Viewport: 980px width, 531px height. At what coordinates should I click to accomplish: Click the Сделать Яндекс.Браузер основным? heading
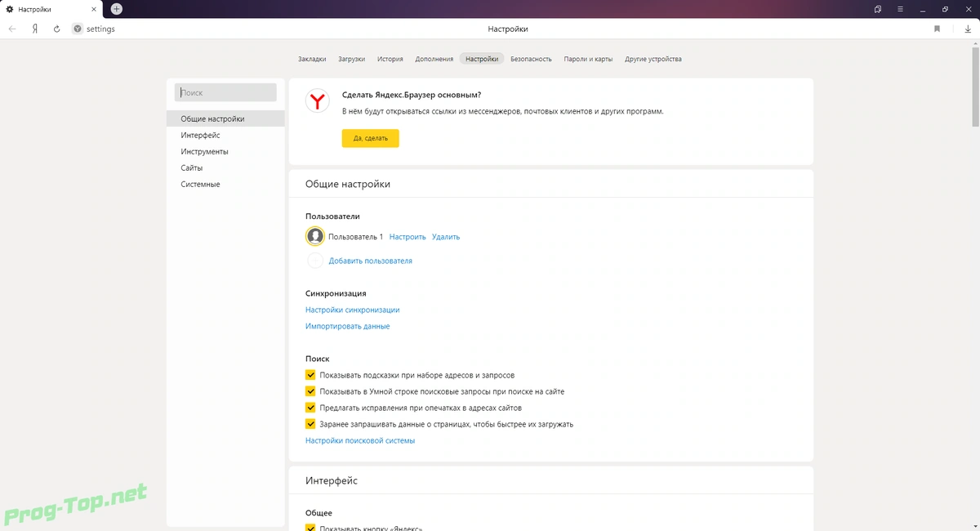[412, 95]
